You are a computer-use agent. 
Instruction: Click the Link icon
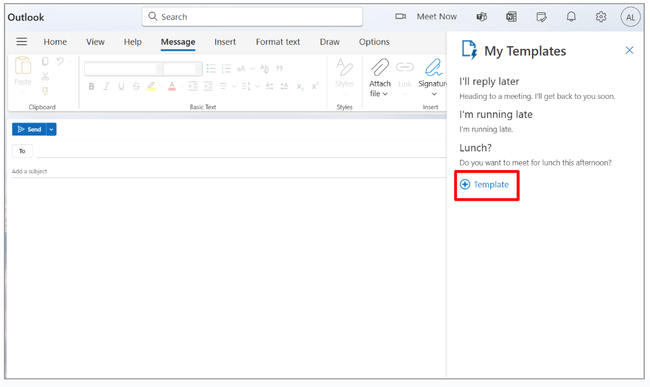coord(405,67)
